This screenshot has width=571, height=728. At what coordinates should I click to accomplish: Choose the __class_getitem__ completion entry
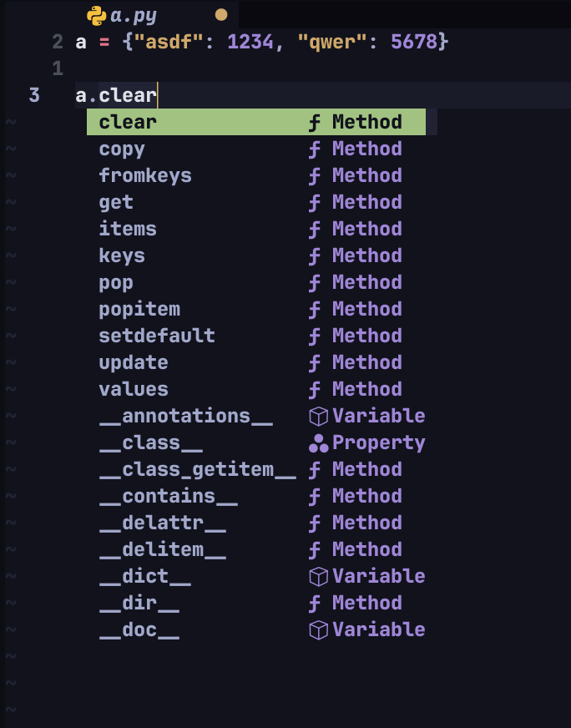tap(256, 469)
